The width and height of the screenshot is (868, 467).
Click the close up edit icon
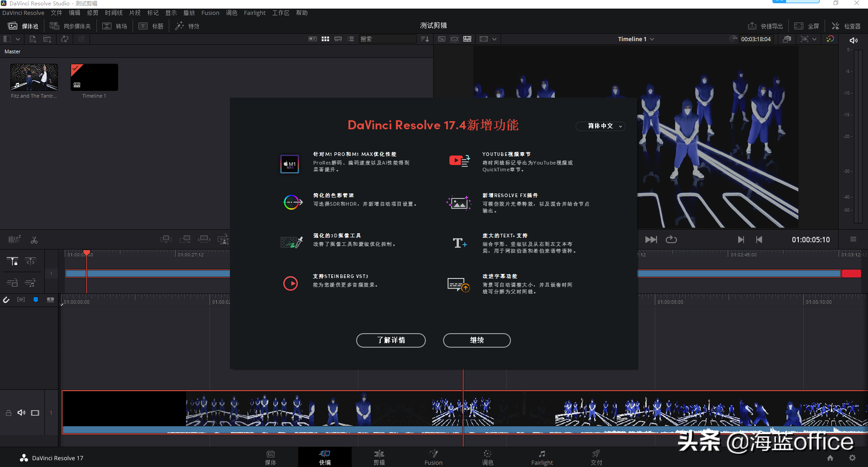click(x=223, y=239)
